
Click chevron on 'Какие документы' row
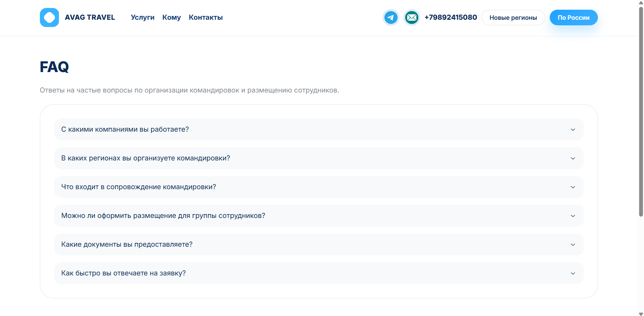pos(573,245)
